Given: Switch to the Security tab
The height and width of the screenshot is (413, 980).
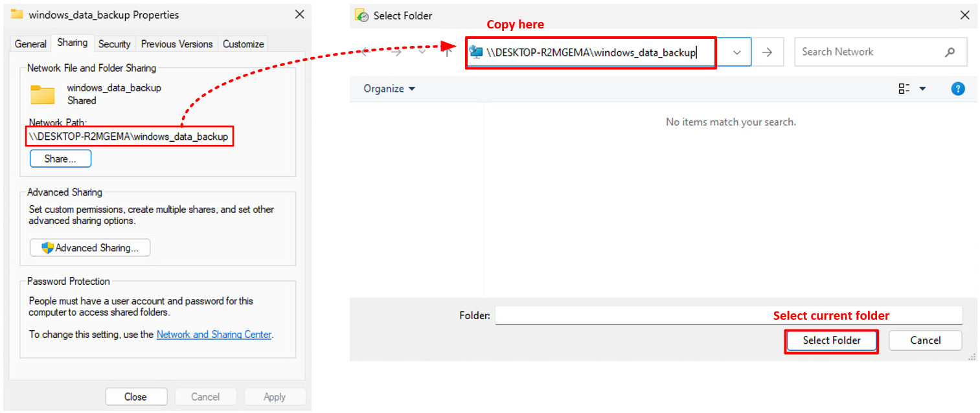Looking at the screenshot, I should click(114, 44).
